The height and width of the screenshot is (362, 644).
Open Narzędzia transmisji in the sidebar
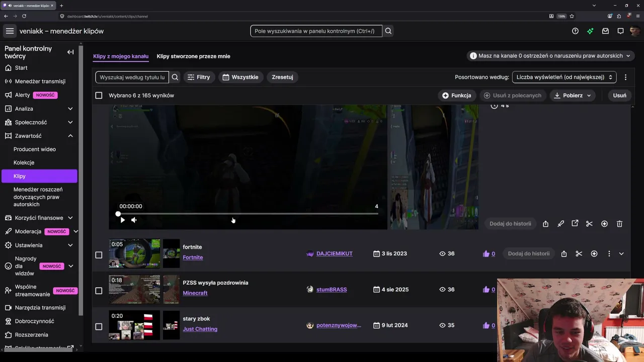point(40,308)
